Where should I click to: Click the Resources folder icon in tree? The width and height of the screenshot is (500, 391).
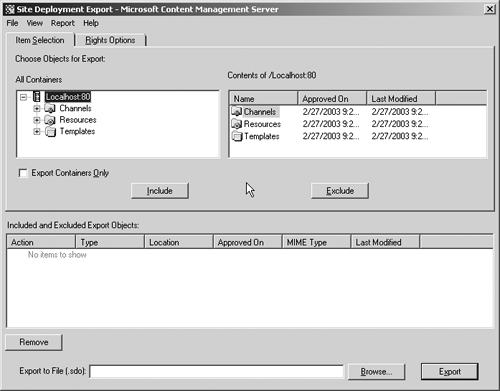coord(50,120)
